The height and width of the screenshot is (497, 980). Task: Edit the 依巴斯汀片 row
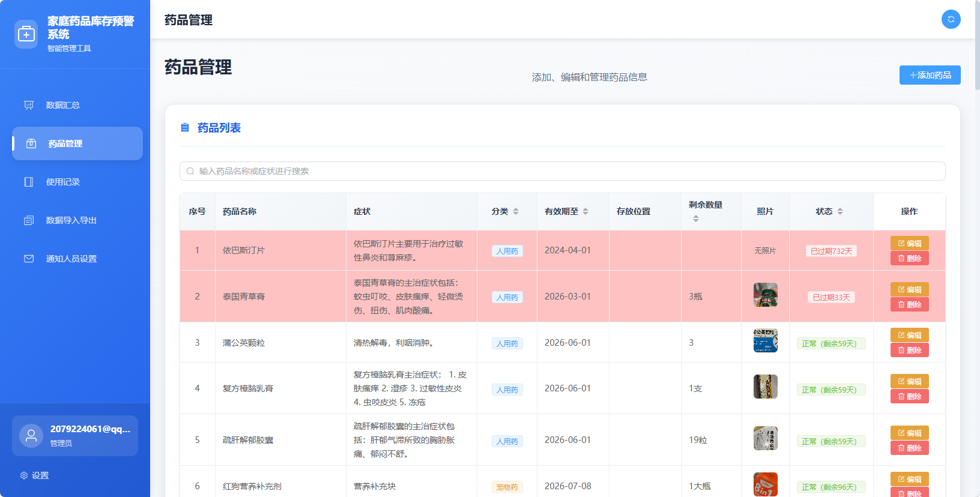pyautogui.click(x=910, y=243)
